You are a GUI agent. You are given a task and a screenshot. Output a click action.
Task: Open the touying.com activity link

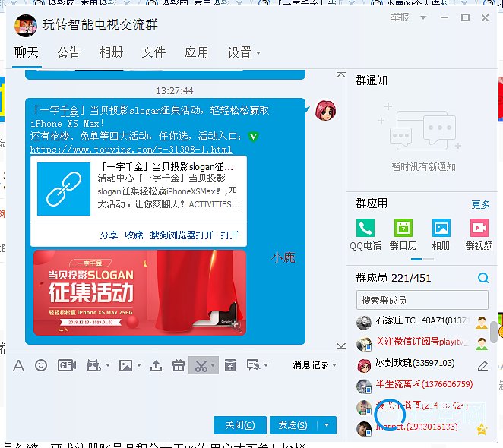(131, 150)
